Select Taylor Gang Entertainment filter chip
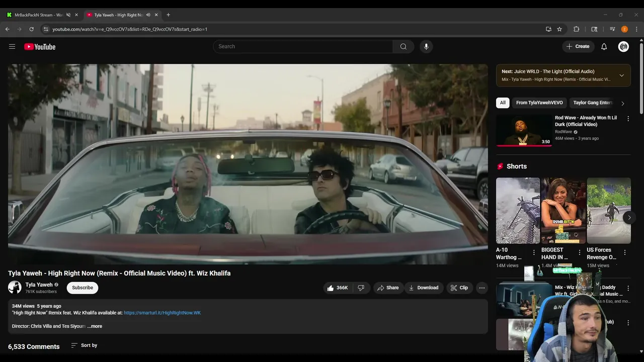Image resolution: width=644 pixels, height=362 pixels. (x=593, y=103)
